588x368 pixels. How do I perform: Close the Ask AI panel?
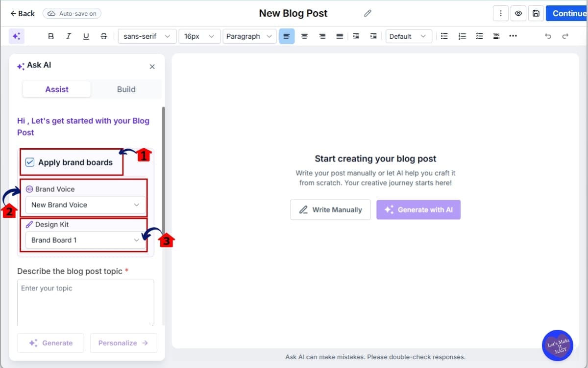152,66
